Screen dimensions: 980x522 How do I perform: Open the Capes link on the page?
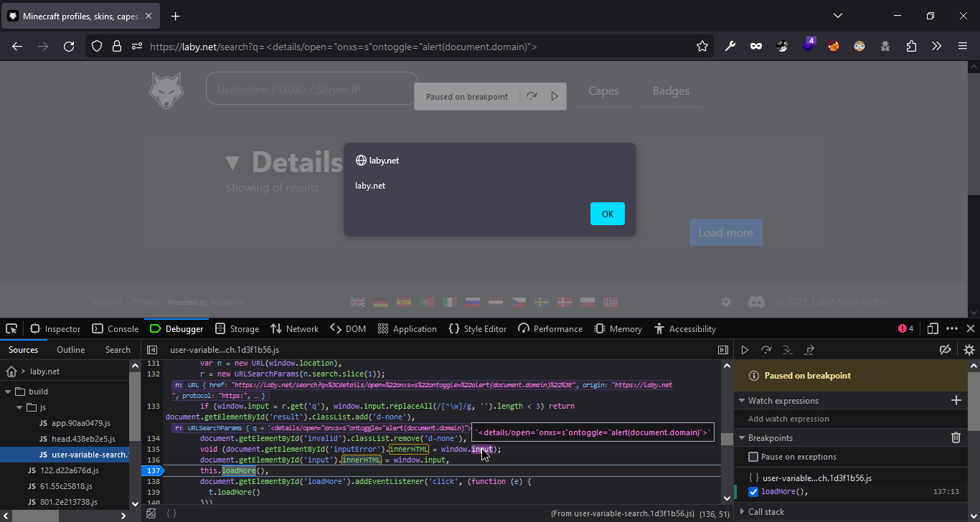[603, 91]
